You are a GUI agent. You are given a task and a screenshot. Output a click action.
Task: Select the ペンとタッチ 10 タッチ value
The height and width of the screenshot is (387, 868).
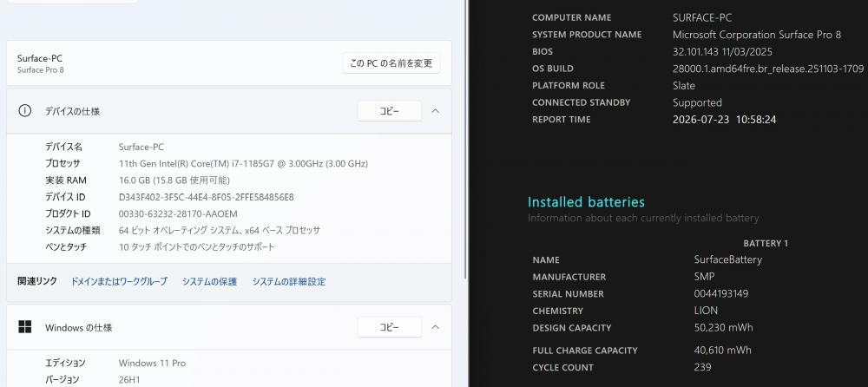pos(196,247)
